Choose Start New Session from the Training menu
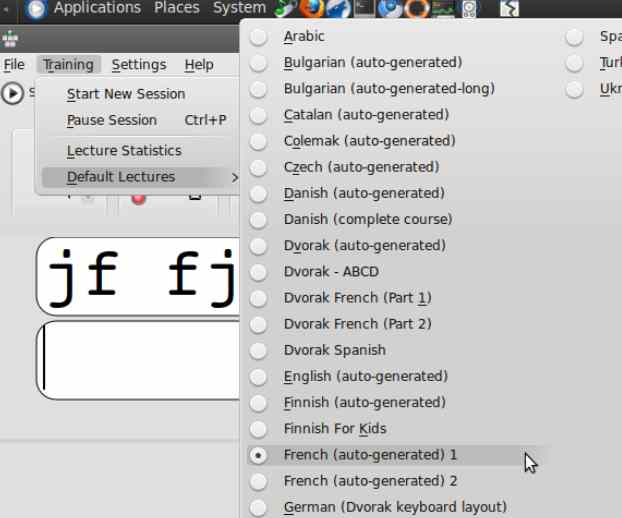 click(137, 94)
